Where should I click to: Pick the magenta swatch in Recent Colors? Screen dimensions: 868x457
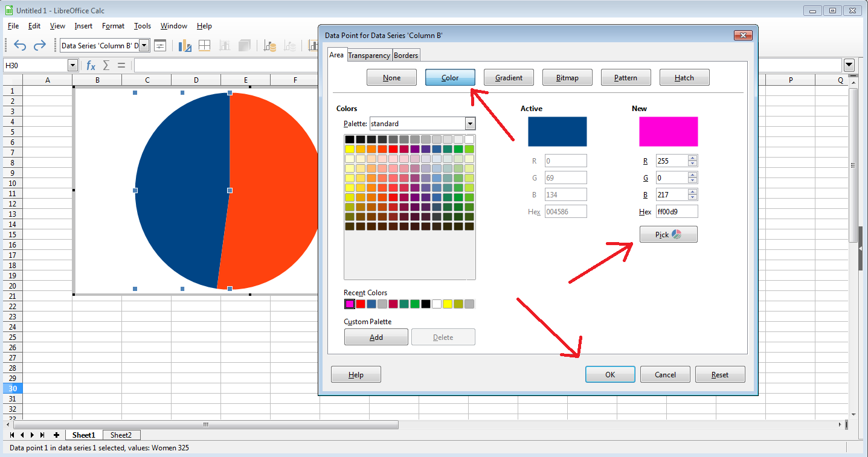pos(350,304)
